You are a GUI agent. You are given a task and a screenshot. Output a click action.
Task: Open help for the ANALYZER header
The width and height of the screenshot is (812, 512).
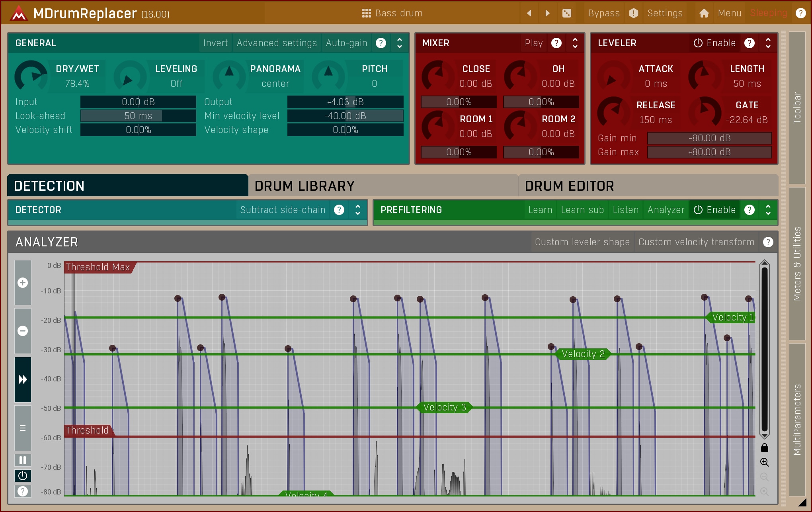pyautogui.click(x=768, y=242)
